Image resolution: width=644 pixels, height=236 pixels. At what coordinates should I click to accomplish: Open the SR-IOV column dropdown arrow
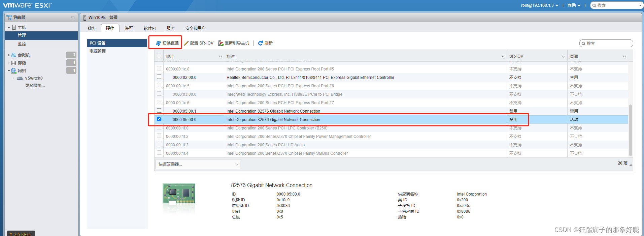564,57
